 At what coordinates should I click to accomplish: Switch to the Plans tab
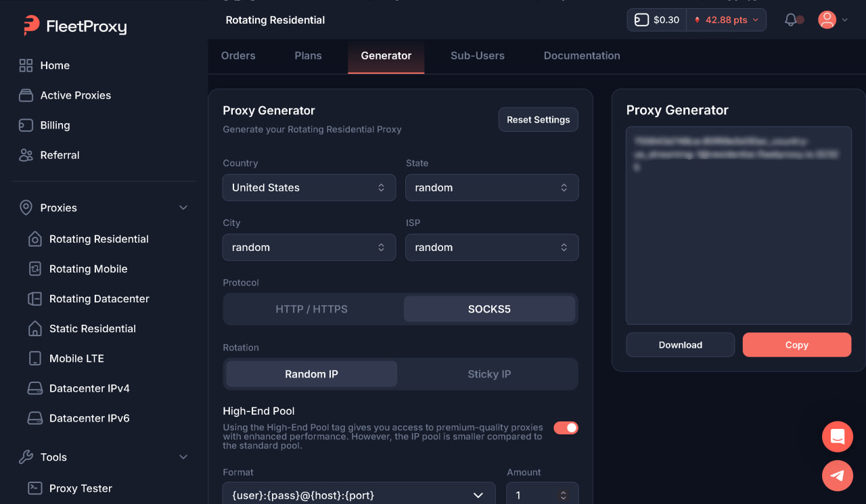[x=308, y=56]
